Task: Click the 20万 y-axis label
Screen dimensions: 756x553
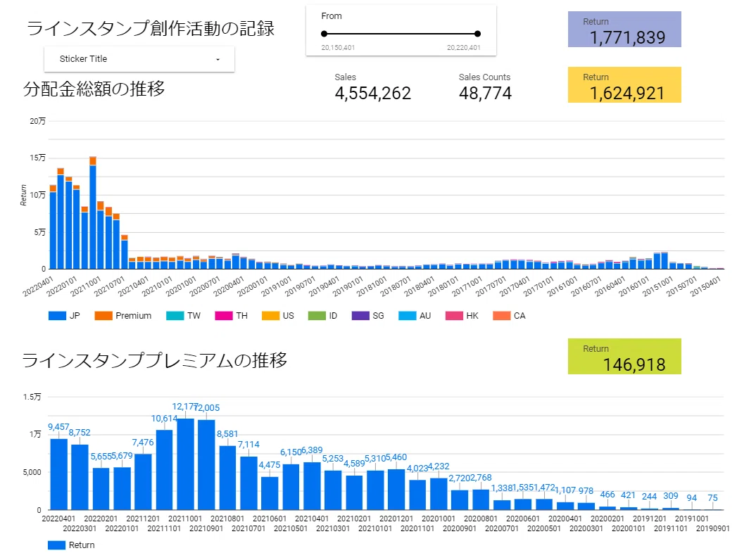Action: click(37, 121)
